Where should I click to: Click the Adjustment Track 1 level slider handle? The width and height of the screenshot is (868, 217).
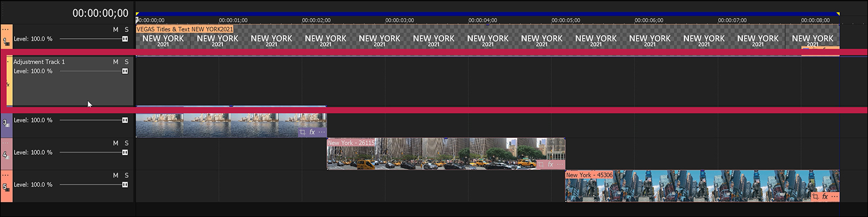click(x=125, y=71)
